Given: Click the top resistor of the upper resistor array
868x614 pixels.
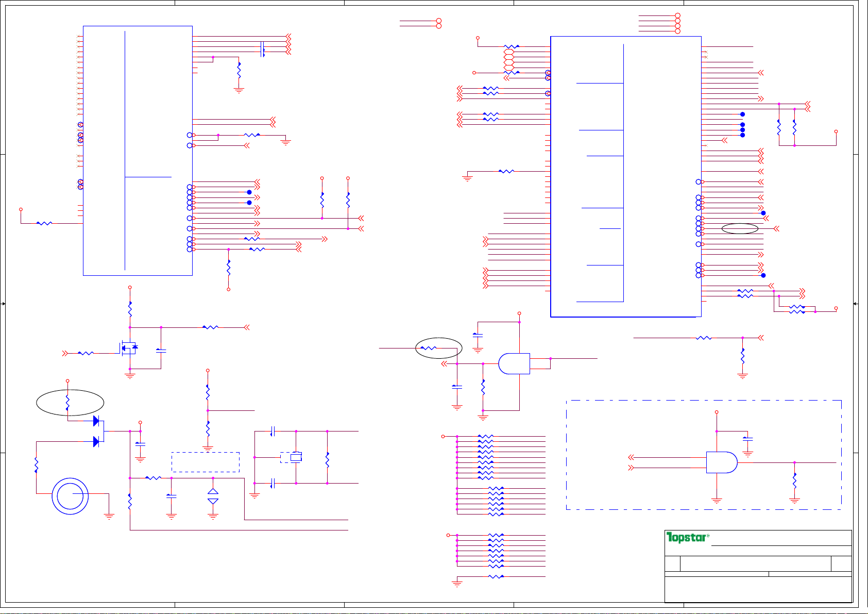Looking at the screenshot, I should tap(485, 436).
